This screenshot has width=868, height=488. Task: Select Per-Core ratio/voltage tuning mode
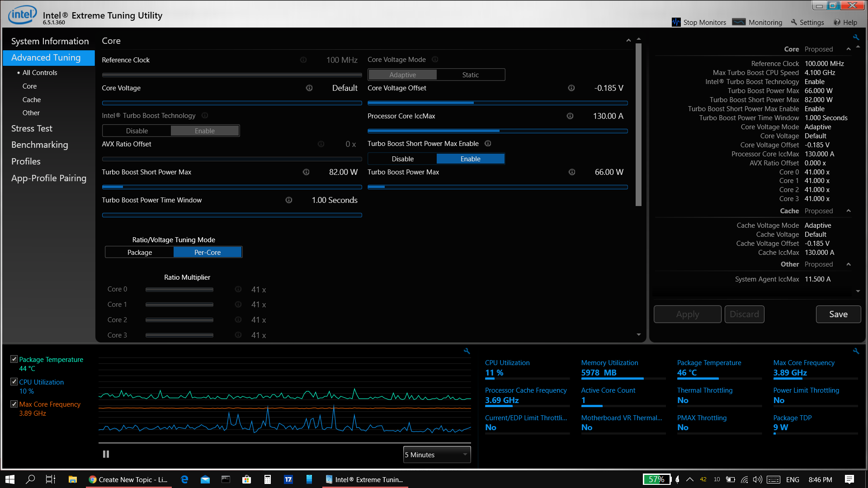pyautogui.click(x=208, y=253)
